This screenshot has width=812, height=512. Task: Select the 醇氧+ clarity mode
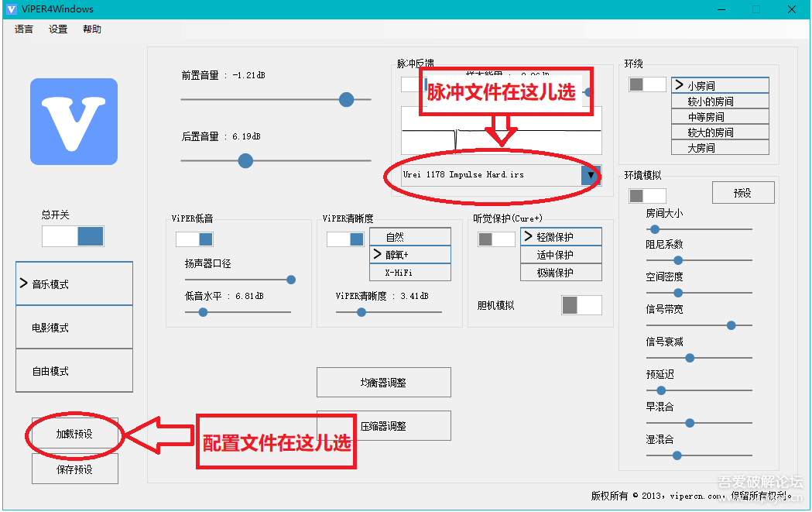click(x=410, y=254)
